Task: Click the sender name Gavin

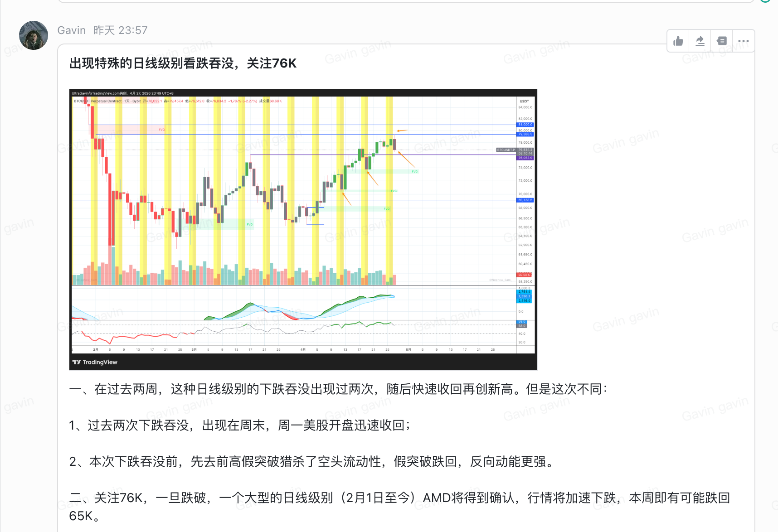Action: [72, 30]
